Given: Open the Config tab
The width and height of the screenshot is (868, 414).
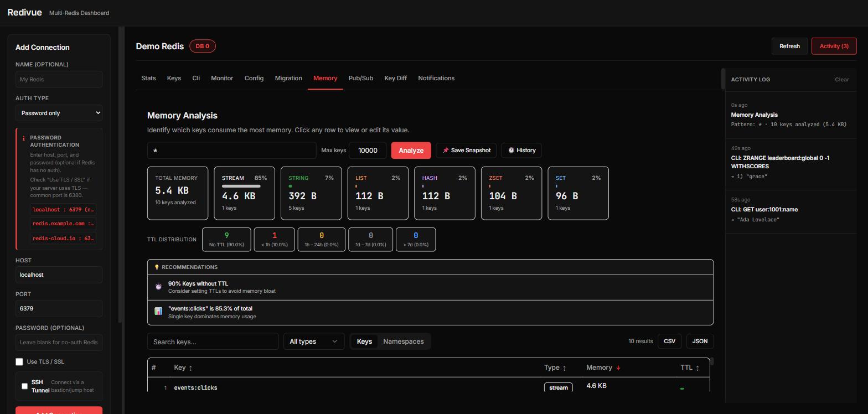Looking at the screenshot, I should click(x=254, y=78).
